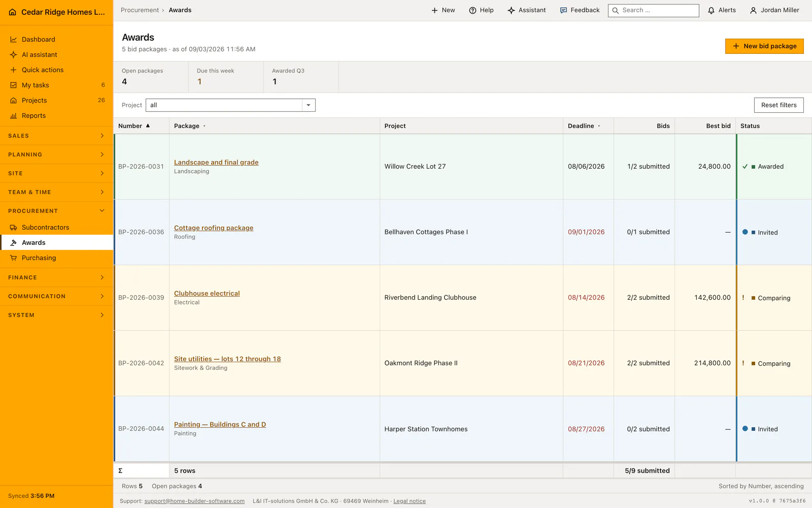This screenshot has width=812, height=508.
Task: Expand the Team & Time section
Action: (56, 193)
